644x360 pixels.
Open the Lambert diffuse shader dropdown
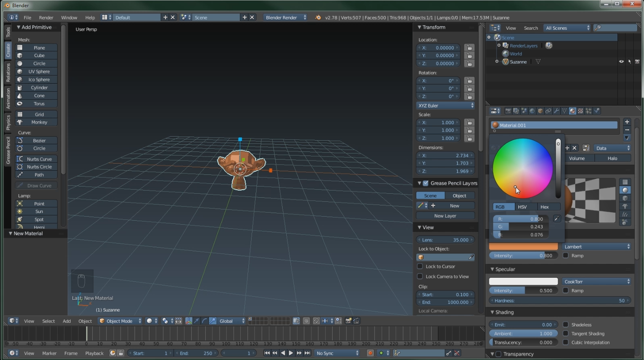tap(596, 247)
